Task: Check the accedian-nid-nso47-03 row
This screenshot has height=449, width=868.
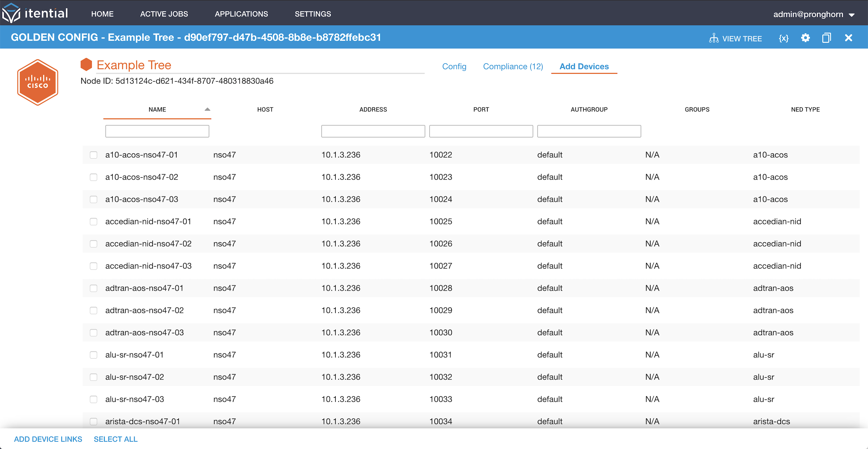Action: click(93, 266)
